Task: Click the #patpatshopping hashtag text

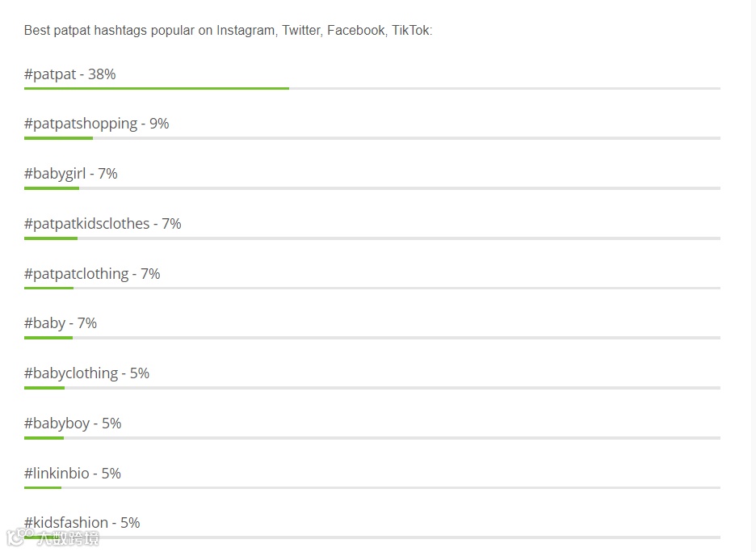Action: (x=96, y=124)
